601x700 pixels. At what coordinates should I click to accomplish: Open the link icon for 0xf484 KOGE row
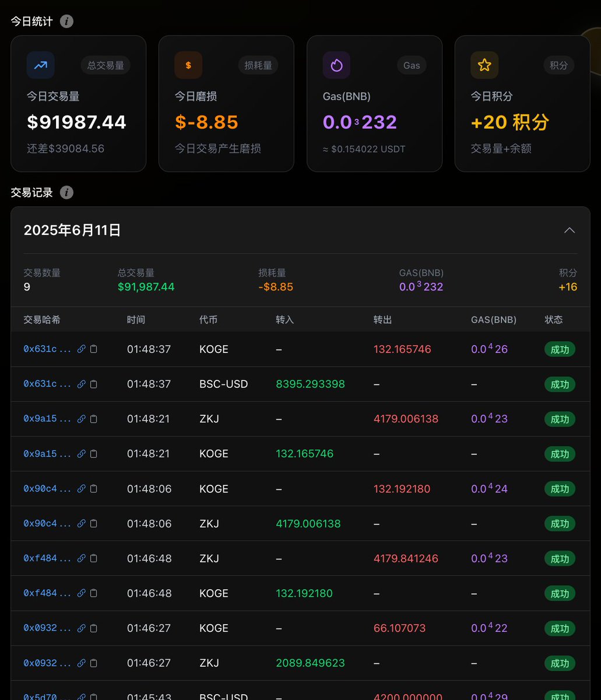click(82, 593)
